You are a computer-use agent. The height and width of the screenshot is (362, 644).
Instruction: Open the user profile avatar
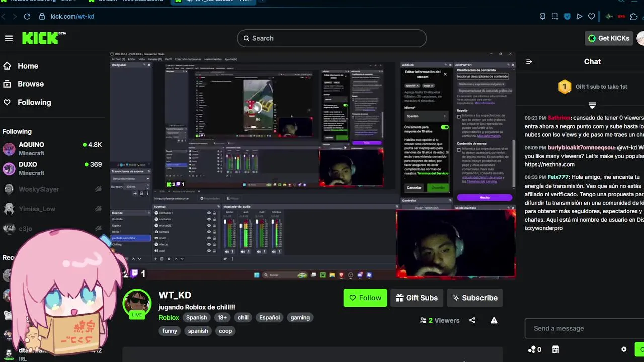(x=640, y=38)
